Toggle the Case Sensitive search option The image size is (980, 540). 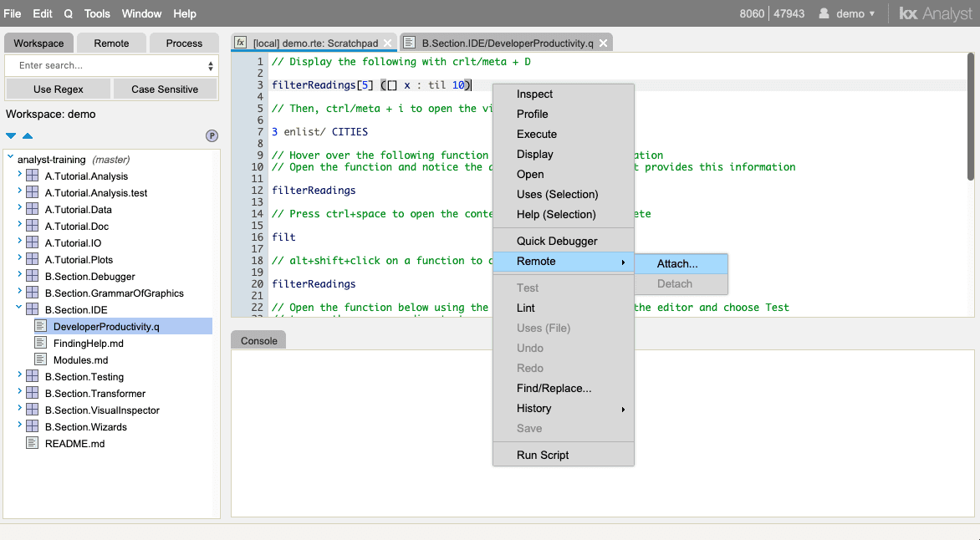click(x=165, y=89)
